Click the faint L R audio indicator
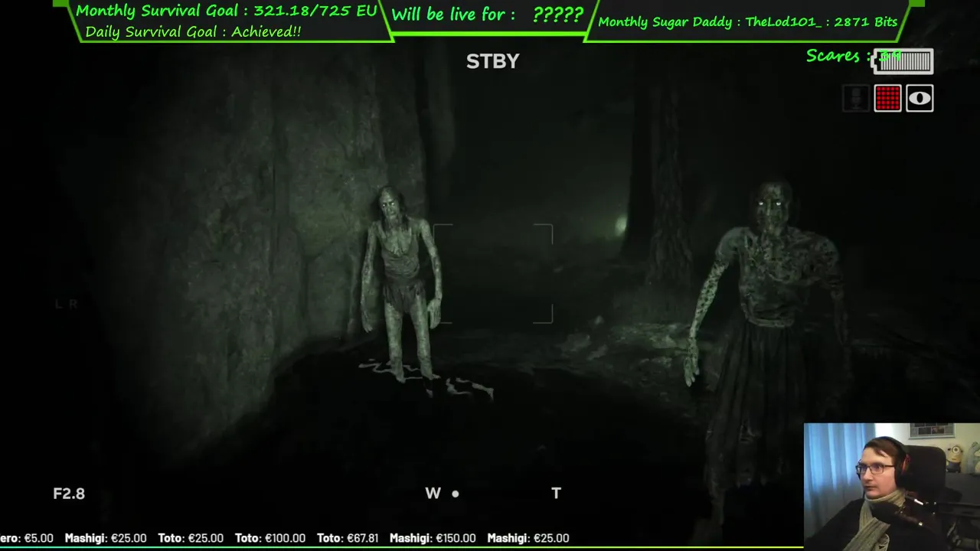Viewport: 980px width, 551px height. (67, 304)
